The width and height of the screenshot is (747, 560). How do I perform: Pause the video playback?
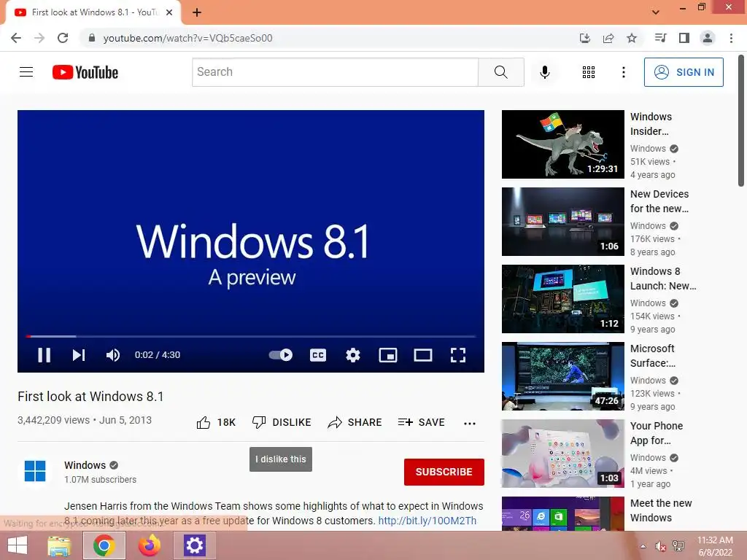click(44, 355)
